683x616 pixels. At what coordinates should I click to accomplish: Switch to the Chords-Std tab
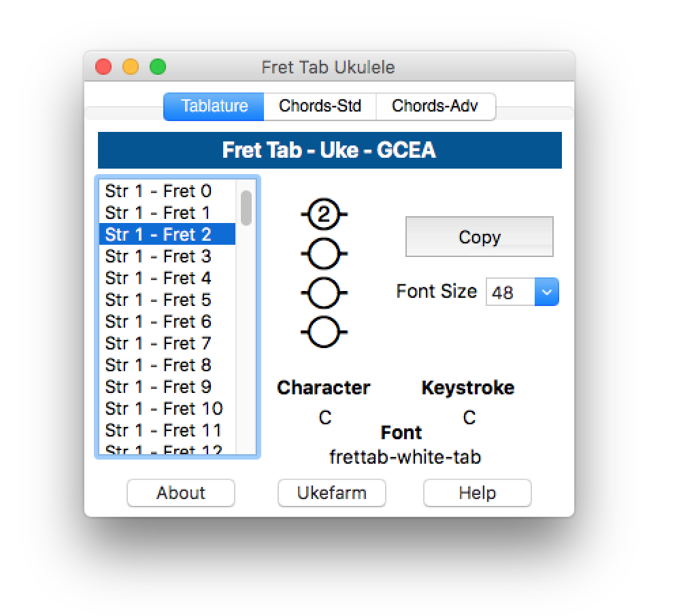(320, 107)
